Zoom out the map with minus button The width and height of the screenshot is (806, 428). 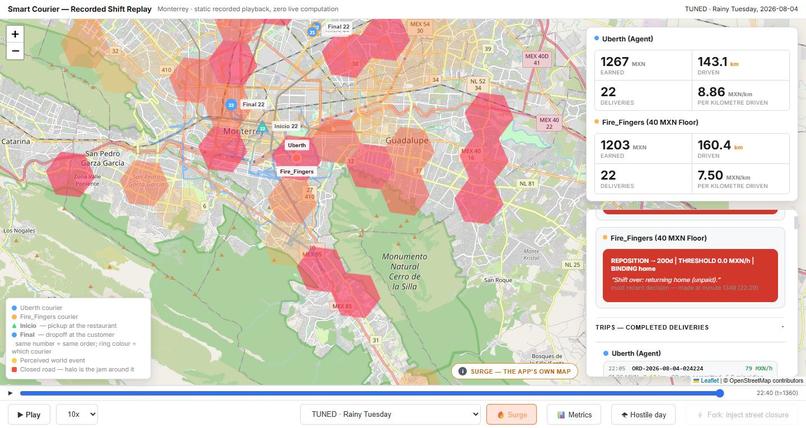point(15,51)
